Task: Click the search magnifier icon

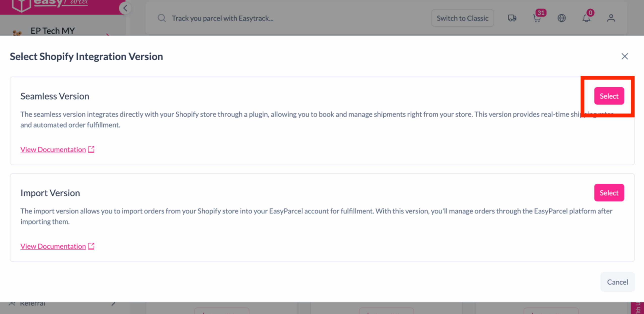Action: 162,18
